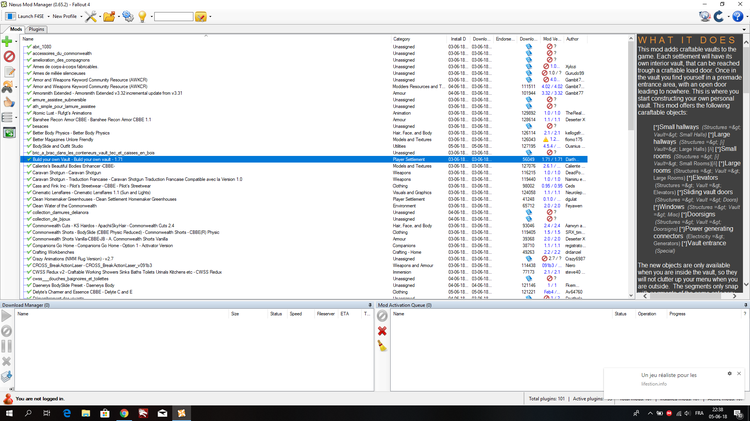The height and width of the screenshot is (421, 750).
Task: Toggle green check for accessoires_du_commonwealth
Action: tap(29, 54)
